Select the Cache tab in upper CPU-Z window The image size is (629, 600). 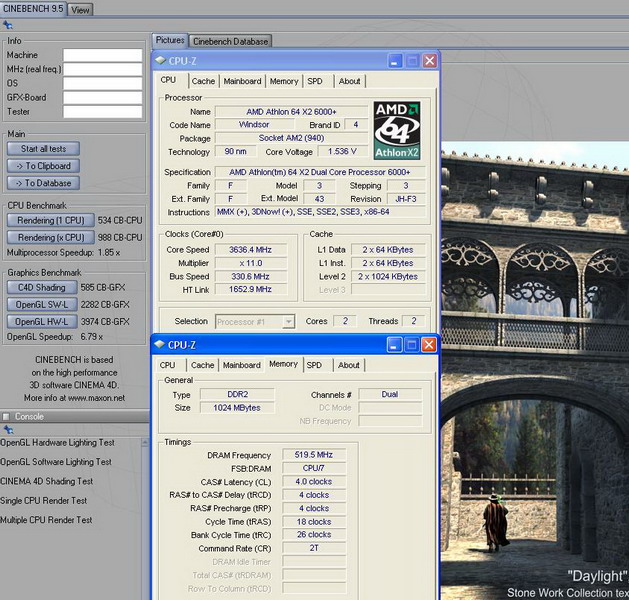203,81
